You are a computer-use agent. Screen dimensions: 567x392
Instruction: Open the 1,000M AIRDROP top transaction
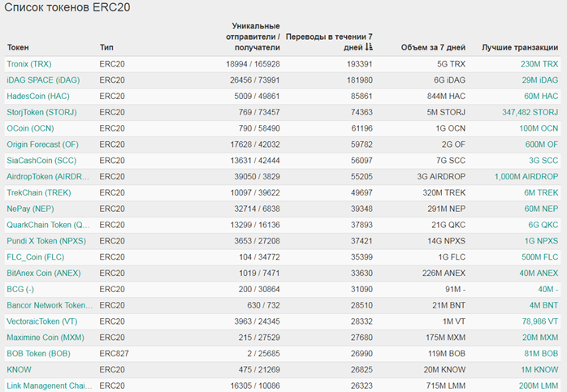(x=526, y=176)
